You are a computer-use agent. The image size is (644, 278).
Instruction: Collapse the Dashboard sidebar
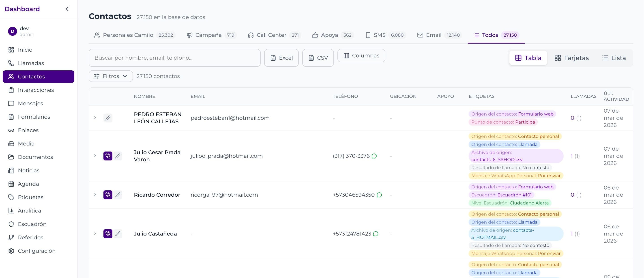(67, 9)
